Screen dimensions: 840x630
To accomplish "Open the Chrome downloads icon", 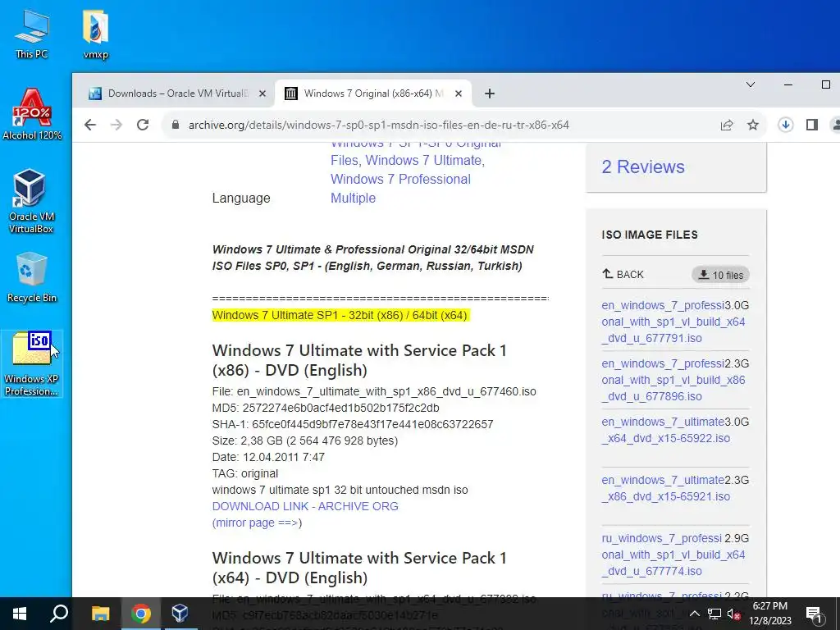I will 785,125.
